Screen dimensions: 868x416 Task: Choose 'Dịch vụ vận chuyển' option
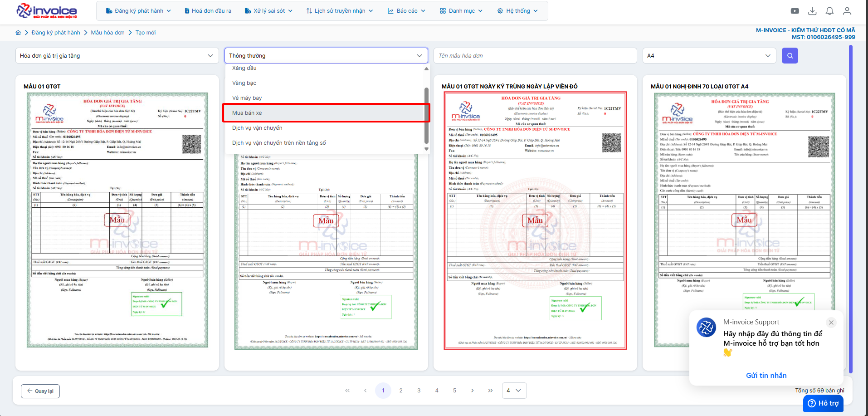pos(257,128)
